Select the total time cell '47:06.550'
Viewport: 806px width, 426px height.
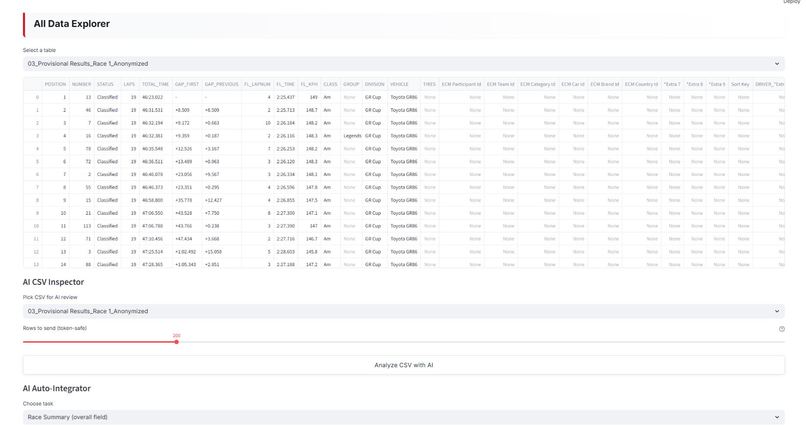coord(156,213)
